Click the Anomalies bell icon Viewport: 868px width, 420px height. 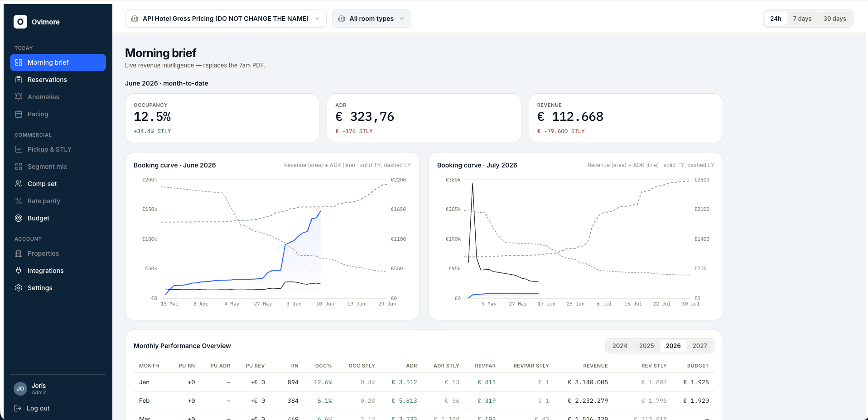(19, 97)
